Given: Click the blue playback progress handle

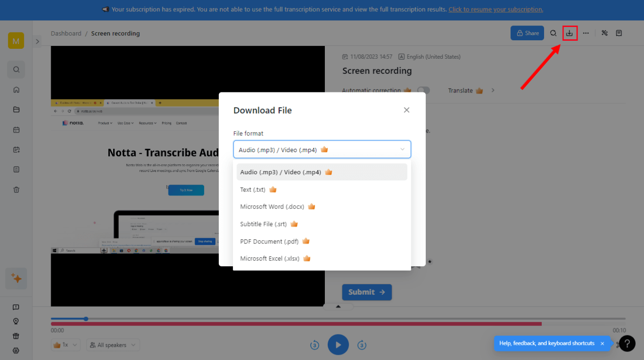Looking at the screenshot, I should (x=86, y=319).
